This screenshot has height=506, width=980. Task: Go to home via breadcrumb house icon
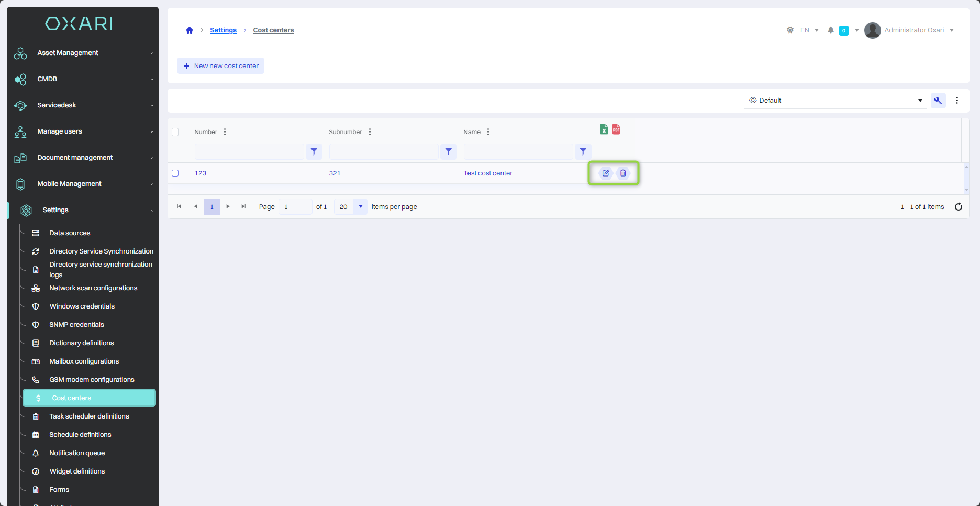pyautogui.click(x=190, y=30)
